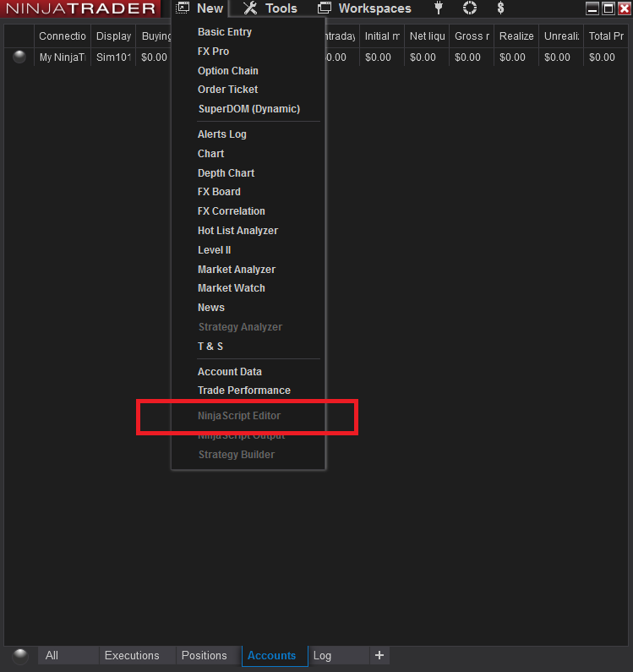Click the Gross realized column header
633x672 pixels.
click(472, 36)
